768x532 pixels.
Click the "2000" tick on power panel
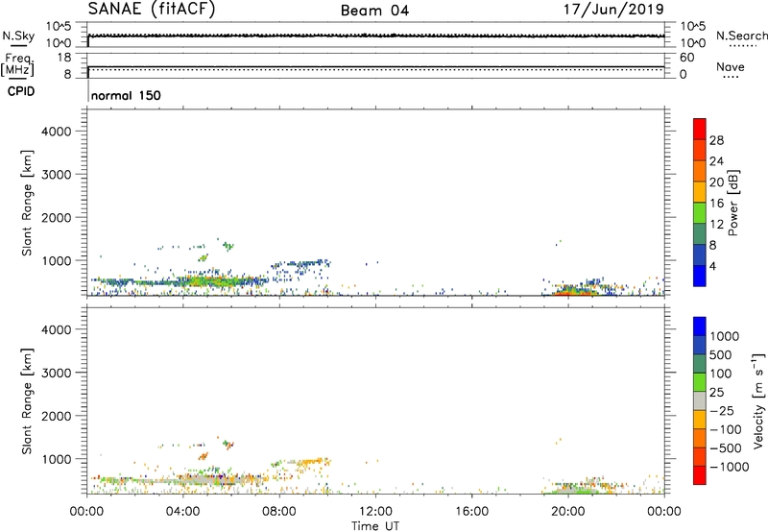(x=56, y=217)
